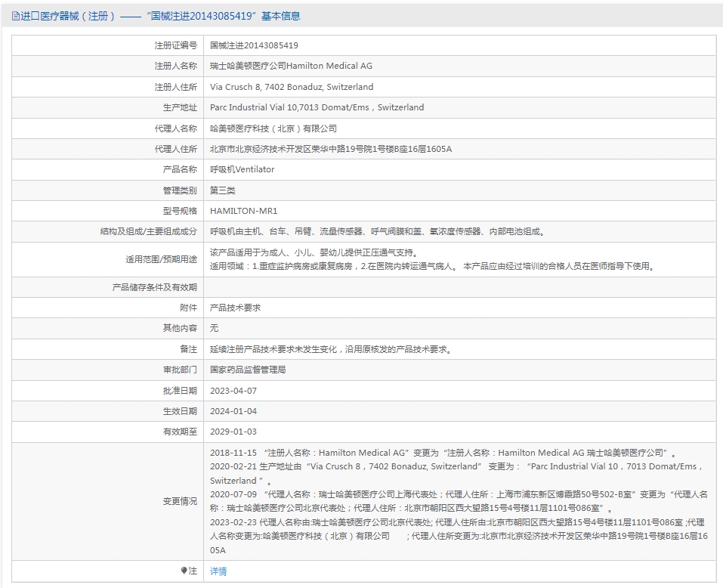Click the 注册证编号 row label
The image size is (723, 588).
[176, 45]
